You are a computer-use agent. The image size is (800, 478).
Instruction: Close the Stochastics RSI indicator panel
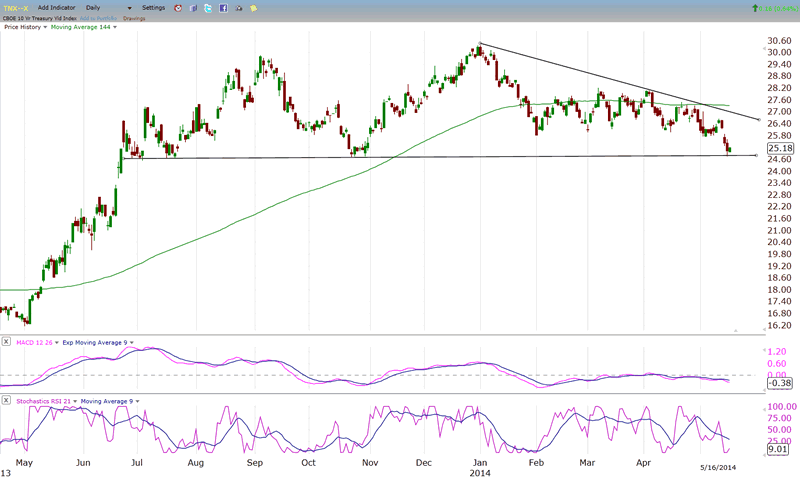click(x=7, y=400)
